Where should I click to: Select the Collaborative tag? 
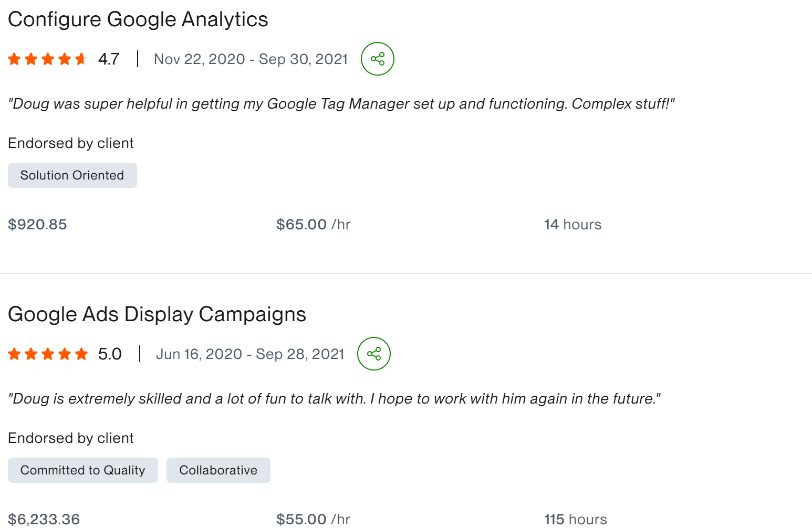point(218,470)
